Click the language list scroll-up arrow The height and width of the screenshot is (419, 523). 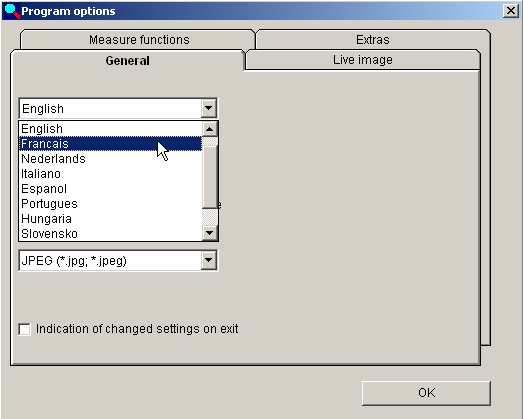tap(210, 129)
